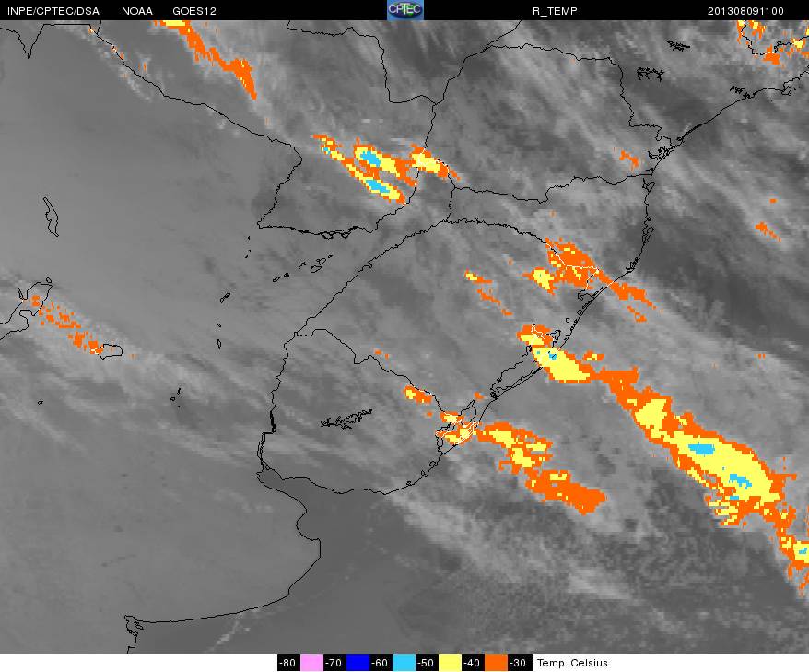The image size is (809, 672).
Task: Click the -70 legend value
Action: click(334, 663)
